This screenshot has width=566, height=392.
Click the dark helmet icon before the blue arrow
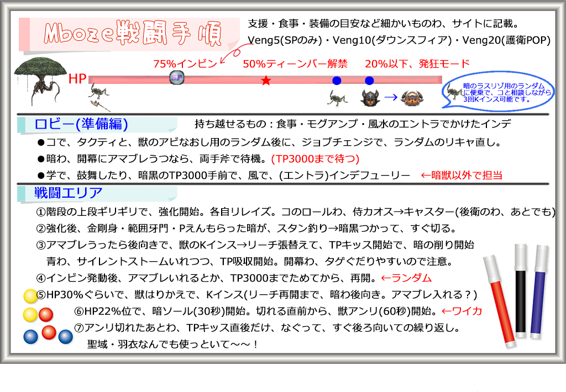click(370, 98)
